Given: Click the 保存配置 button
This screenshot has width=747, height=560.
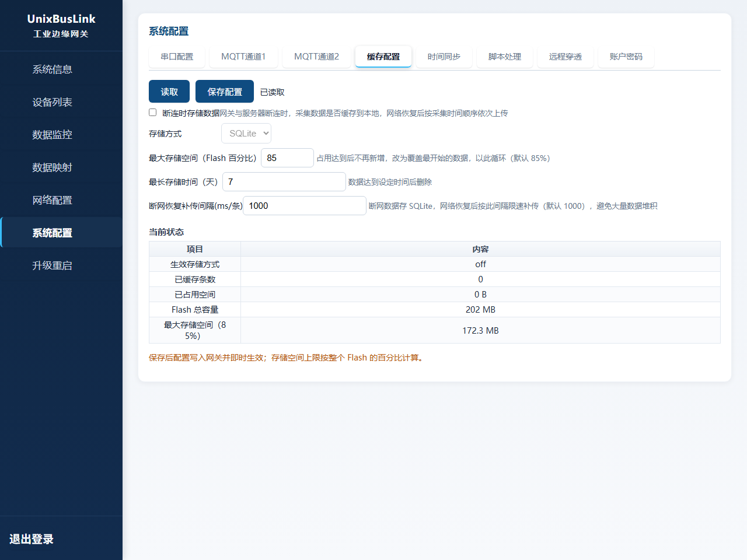Looking at the screenshot, I should point(225,92).
